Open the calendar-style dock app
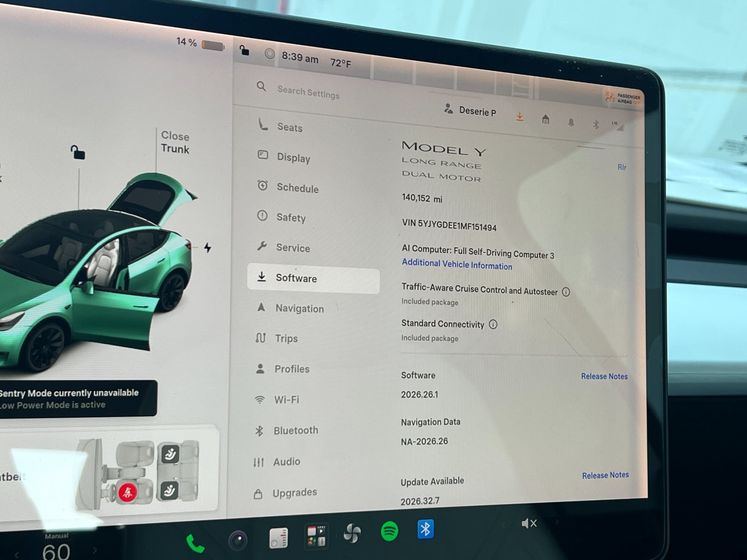This screenshot has width=747, height=560. point(279,538)
